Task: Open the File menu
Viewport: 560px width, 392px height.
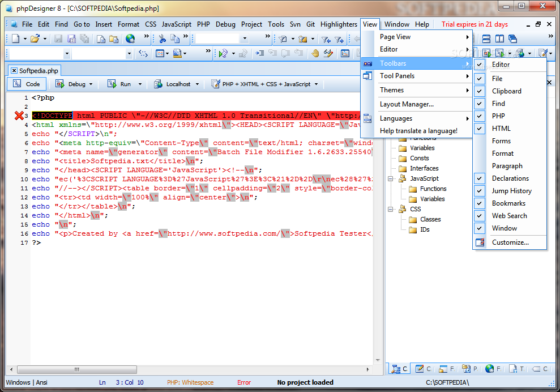Action: point(27,24)
